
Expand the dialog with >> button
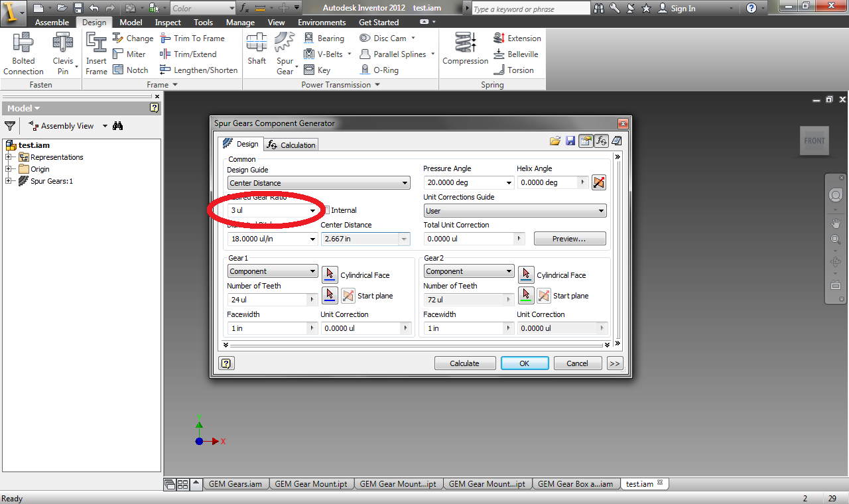point(614,363)
